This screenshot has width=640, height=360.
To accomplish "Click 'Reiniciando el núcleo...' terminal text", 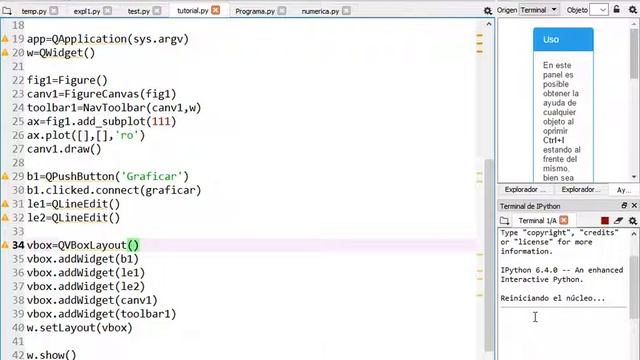I will pos(553,298).
